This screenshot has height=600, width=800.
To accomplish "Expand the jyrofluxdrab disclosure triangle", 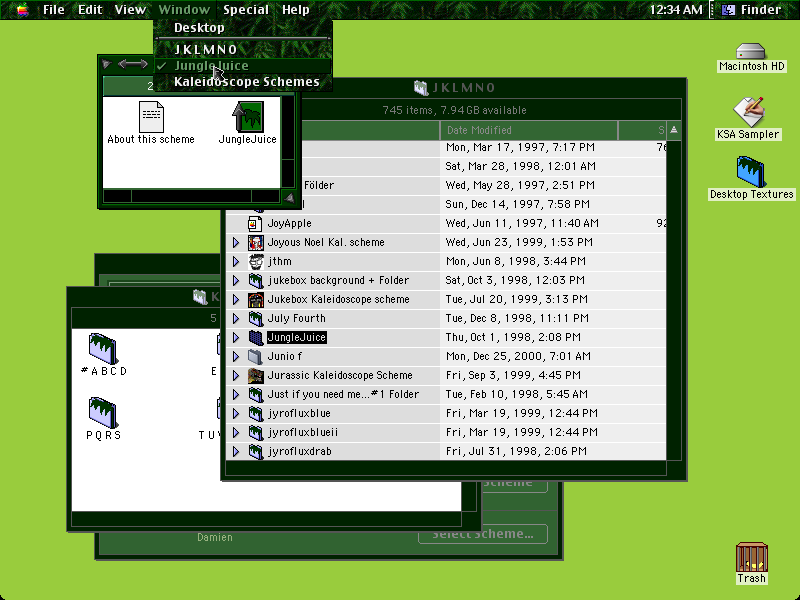I will coord(236,452).
